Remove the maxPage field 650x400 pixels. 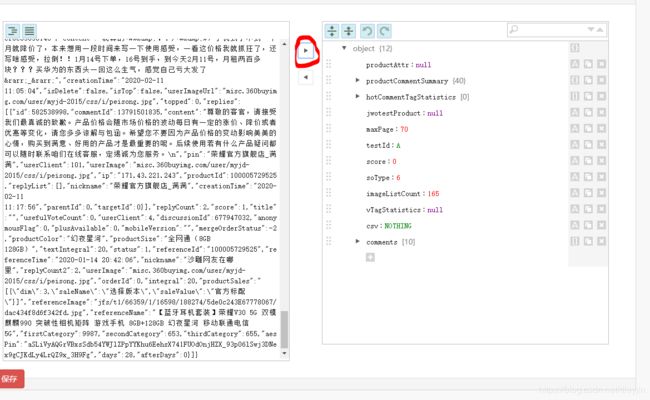(601, 128)
